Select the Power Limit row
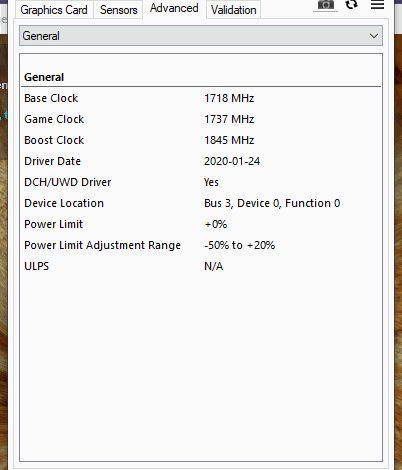Viewport: 402px width, 470px height. 201,224
